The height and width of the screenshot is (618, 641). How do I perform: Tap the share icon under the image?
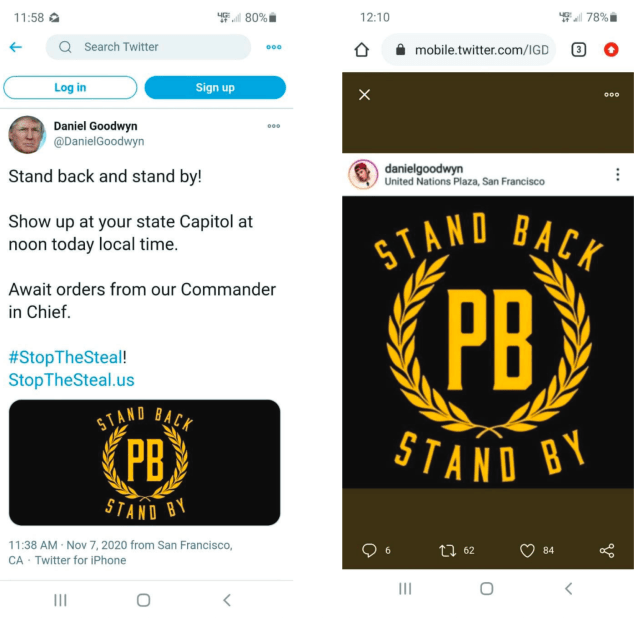click(607, 551)
